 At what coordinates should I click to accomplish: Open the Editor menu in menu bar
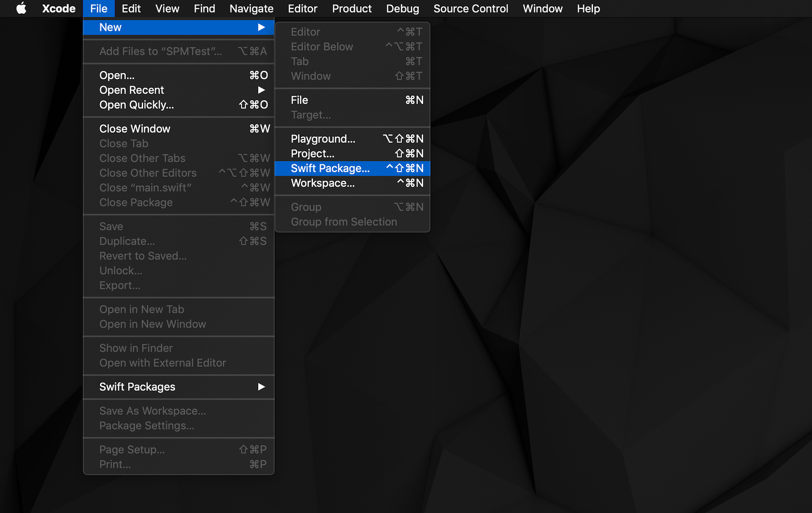[302, 8]
